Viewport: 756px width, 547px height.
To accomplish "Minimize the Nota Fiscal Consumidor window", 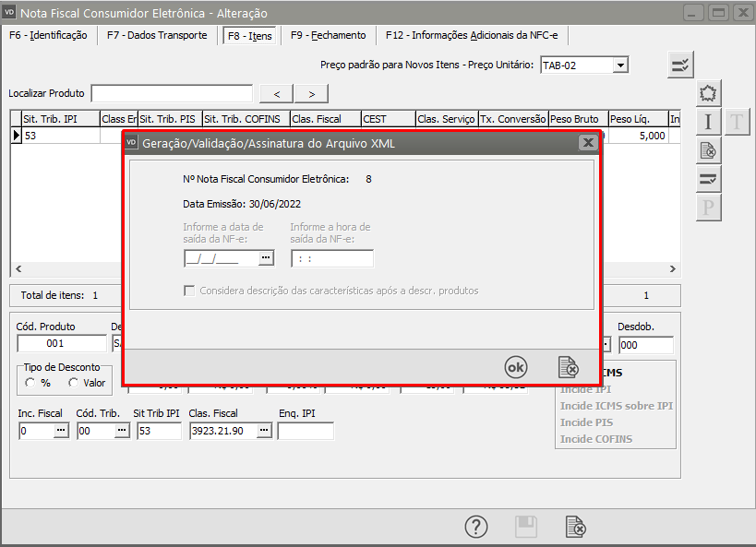I will coord(693,13).
